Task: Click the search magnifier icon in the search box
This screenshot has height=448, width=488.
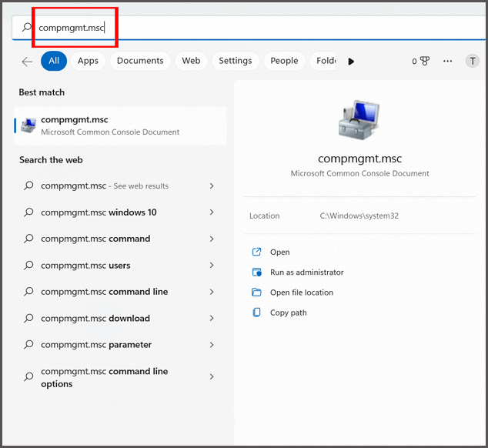Action: [x=27, y=28]
